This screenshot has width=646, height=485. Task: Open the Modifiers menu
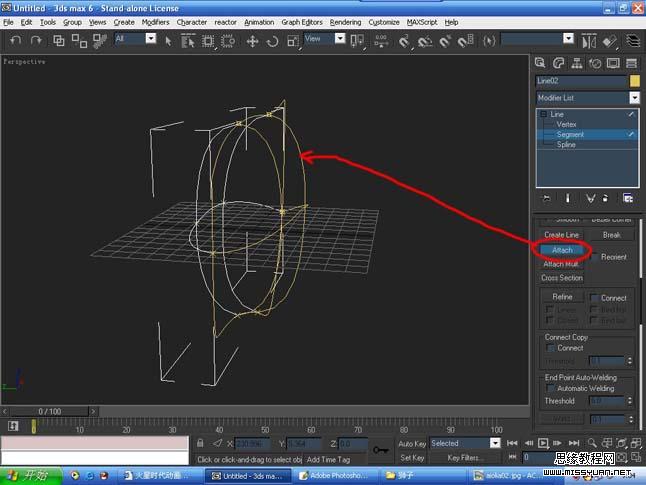155,22
